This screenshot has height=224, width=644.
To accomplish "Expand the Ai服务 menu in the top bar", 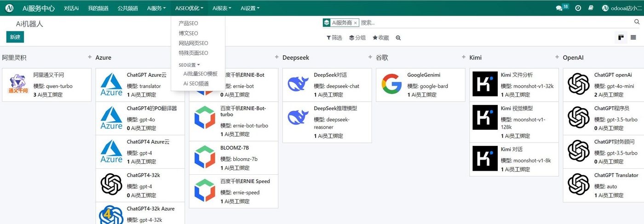I will [x=156, y=8].
